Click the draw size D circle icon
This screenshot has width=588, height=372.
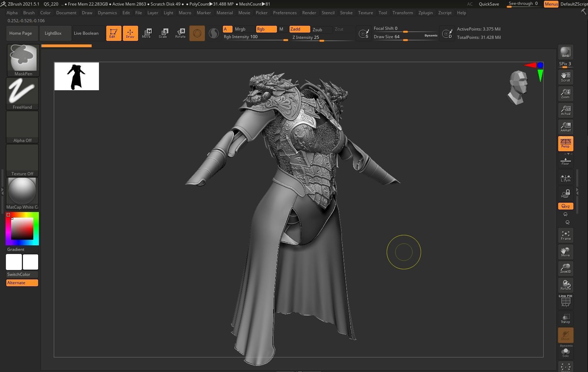pos(447,34)
